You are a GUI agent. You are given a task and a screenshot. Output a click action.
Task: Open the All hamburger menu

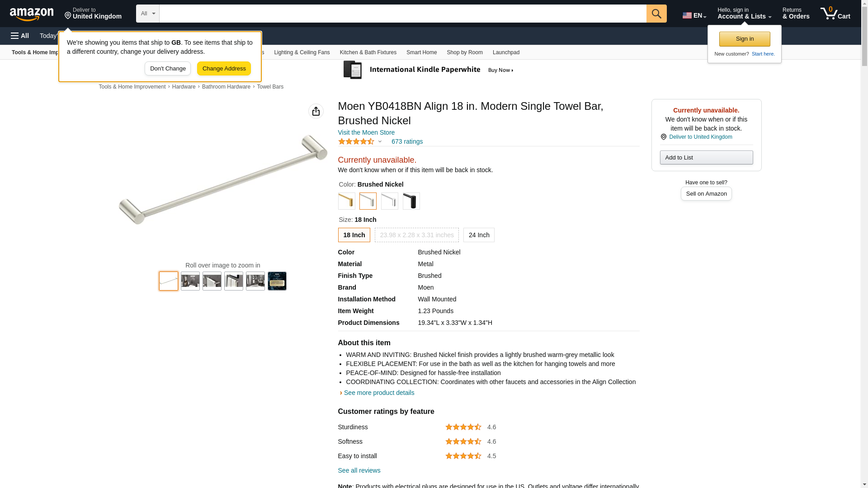click(x=20, y=36)
